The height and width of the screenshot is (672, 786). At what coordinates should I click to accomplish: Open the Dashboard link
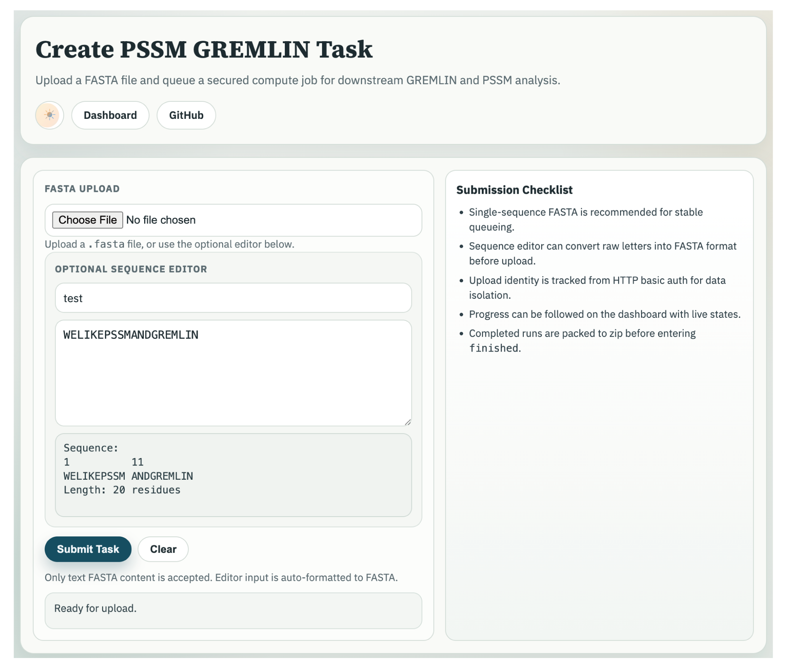(110, 115)
